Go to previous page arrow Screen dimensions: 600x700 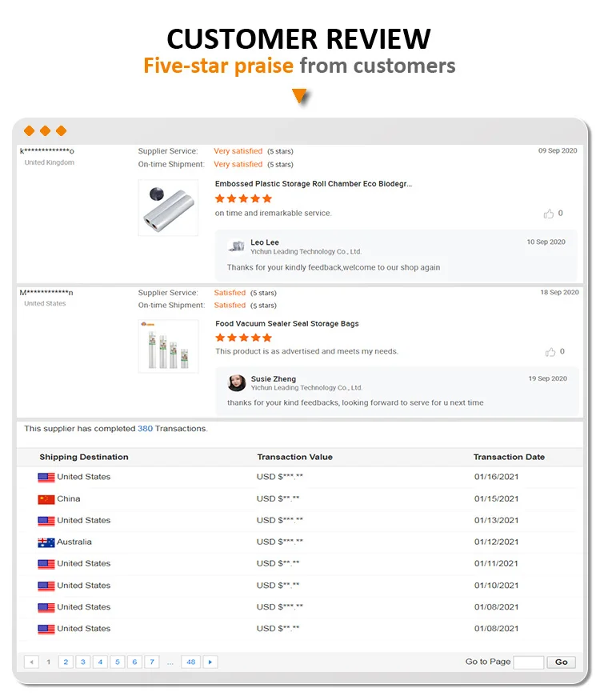pos(31,662)
